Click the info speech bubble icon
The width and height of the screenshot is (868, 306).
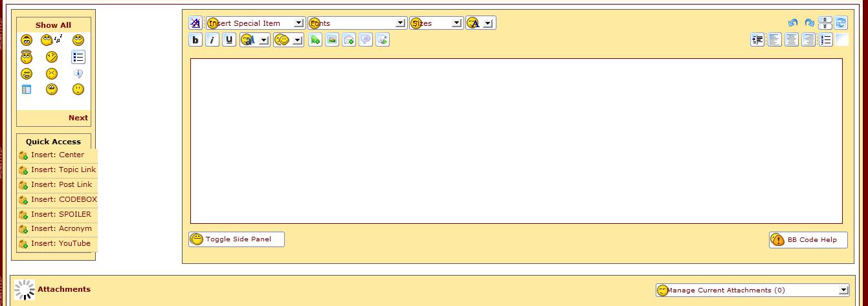pyautogui.click(x=78, y=74)
